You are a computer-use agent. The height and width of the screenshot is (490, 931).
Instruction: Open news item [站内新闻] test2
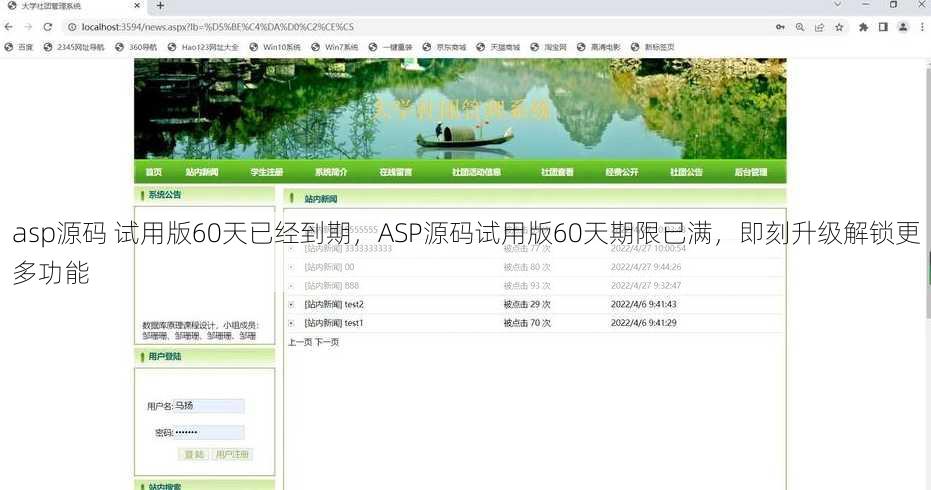[334, 305]
